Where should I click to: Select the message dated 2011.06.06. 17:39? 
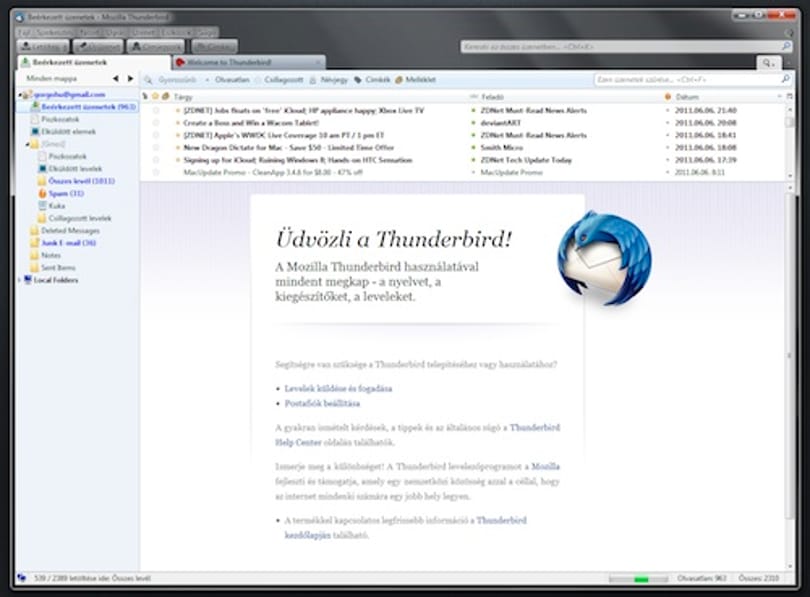[x=706, y=160]
